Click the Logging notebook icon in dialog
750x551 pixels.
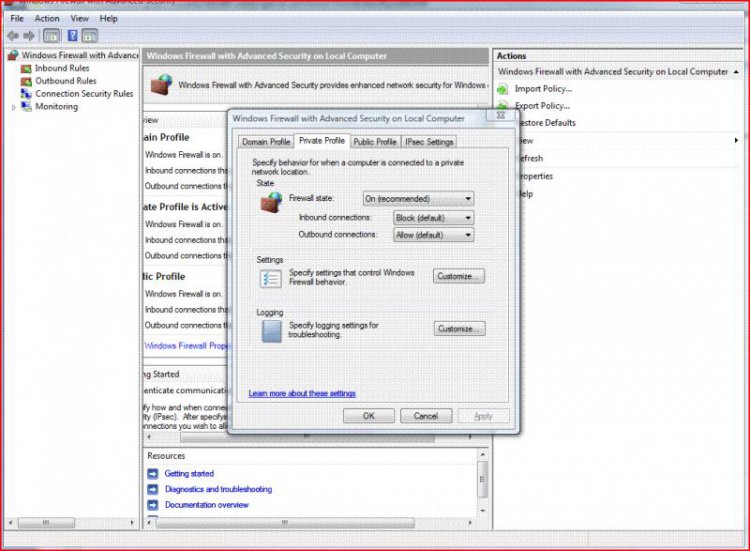coord(272,331)
